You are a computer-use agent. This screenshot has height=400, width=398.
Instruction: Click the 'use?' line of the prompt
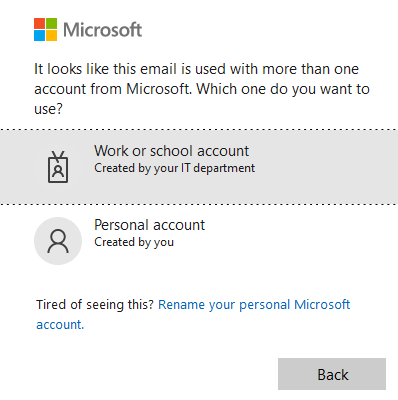click(x=48, y=109)
